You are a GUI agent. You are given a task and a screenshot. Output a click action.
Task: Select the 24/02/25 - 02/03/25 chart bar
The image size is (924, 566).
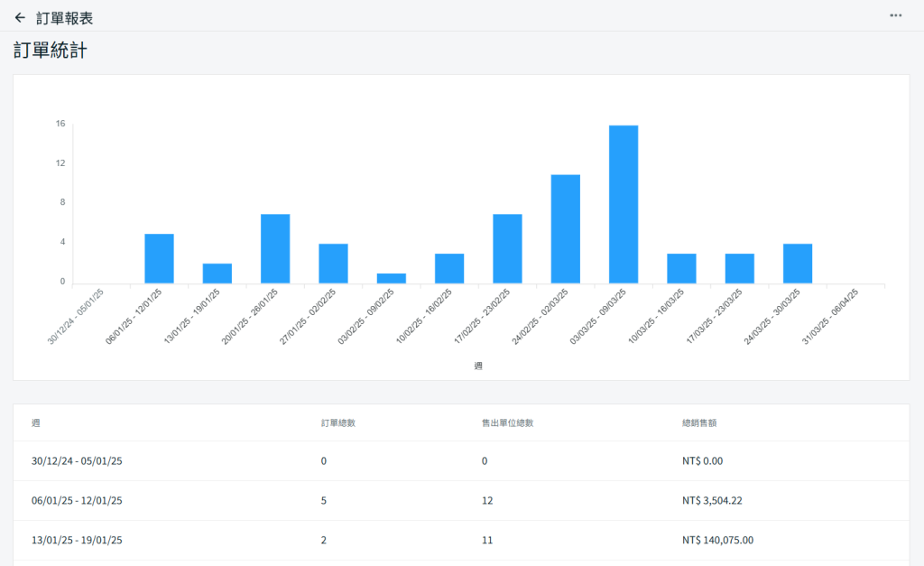tap(566, 229)
